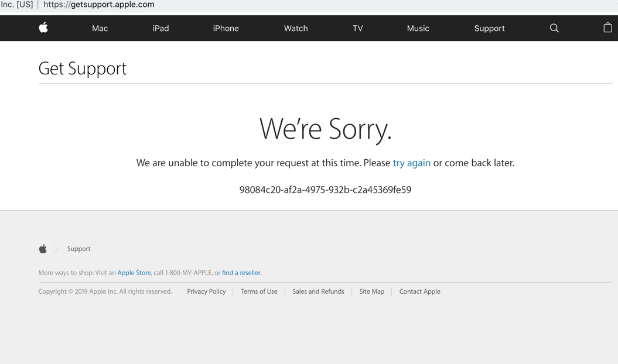Click the Support breadcrumb in the footer
This screenshot has height=364, width=618.
point(78,249)
